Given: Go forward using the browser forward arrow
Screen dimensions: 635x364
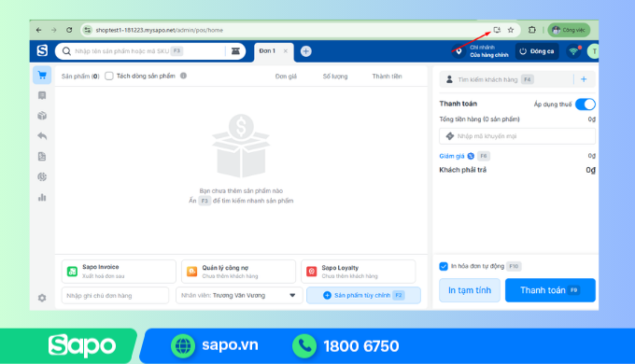Looking at the screenshot, I should pyautogui.click(x=54, y=30).
